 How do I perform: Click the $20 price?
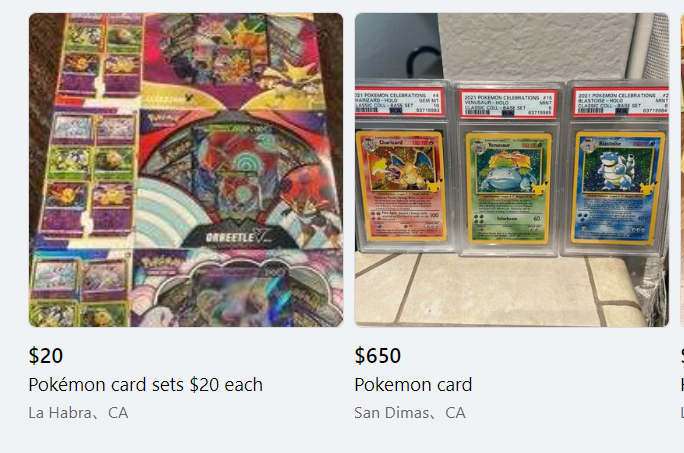46,355
